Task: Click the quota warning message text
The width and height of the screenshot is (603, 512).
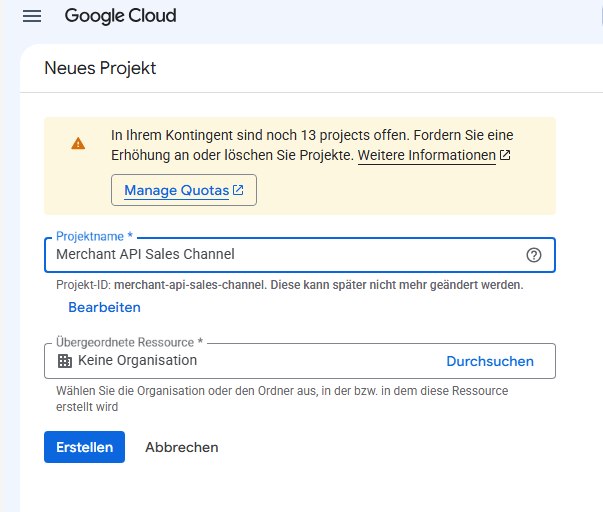Action: (312, 145)
